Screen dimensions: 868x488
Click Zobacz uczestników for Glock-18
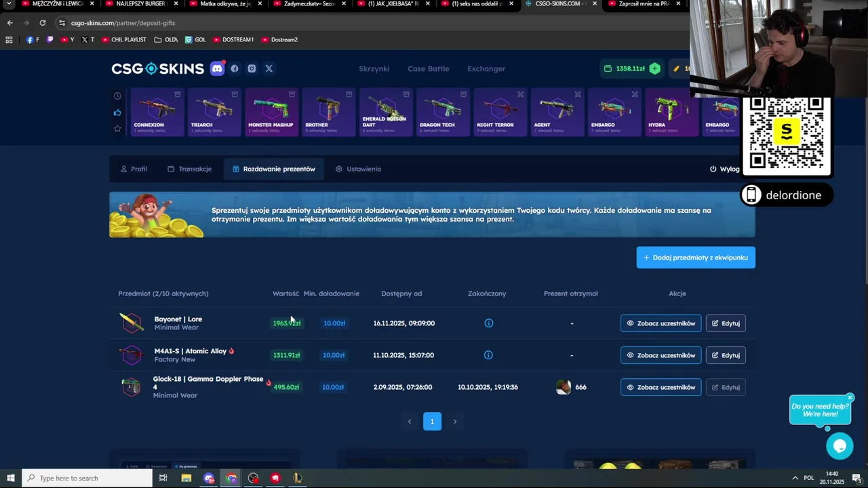click(660, 387)
